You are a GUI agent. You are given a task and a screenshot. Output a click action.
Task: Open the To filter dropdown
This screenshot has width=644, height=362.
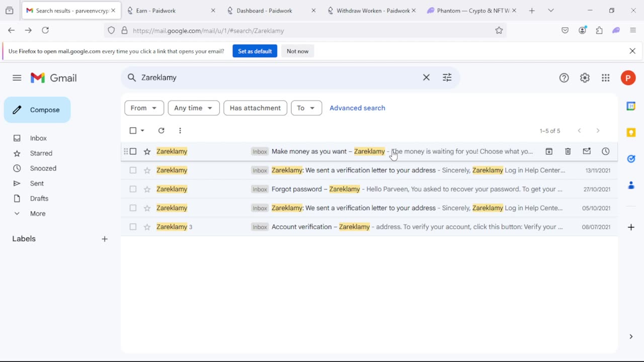click(x=306, y=108)
